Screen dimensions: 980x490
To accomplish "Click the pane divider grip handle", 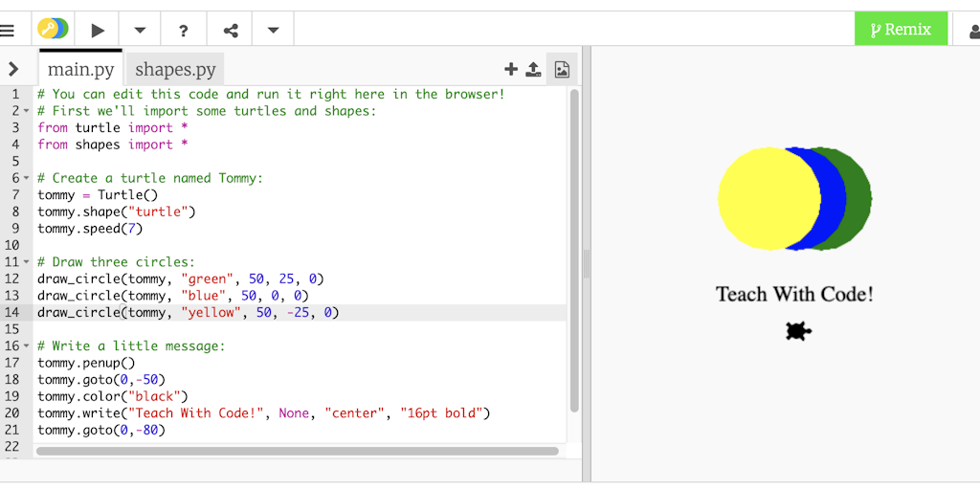I will (587, 264).
